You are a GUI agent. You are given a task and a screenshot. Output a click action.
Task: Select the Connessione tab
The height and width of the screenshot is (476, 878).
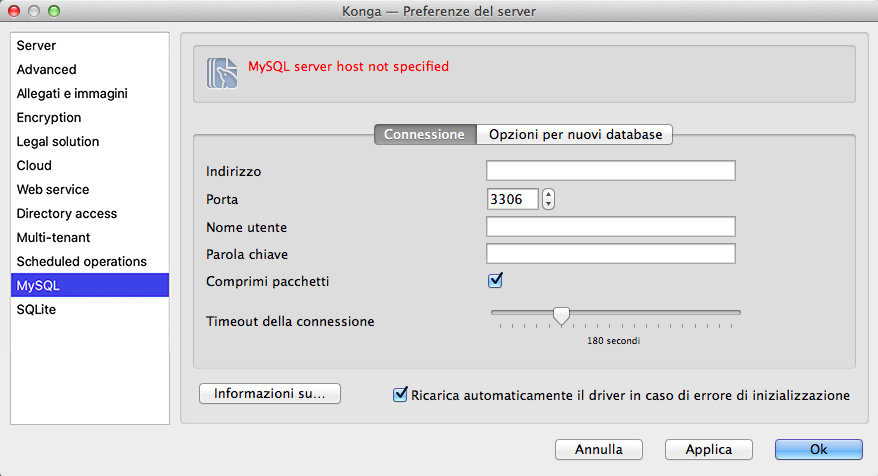coord(424,134)
